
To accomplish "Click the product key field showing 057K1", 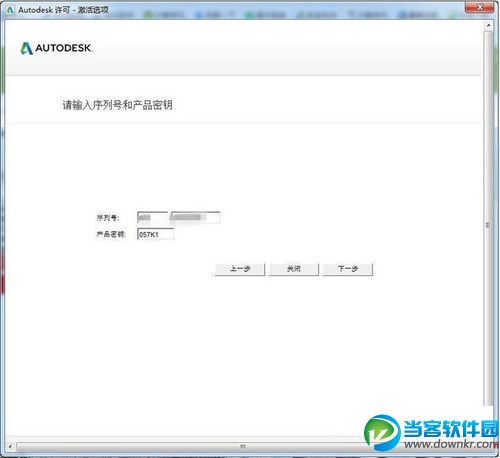I will pyautogui.click(x=156, y=234).
